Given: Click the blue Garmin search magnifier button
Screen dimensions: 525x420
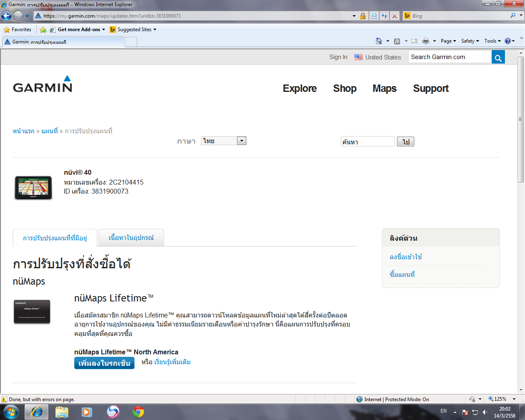Looking at the screenshot, I should pyautogui.click(x=498, y=57).
